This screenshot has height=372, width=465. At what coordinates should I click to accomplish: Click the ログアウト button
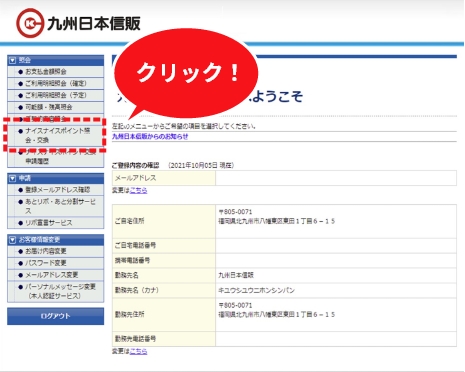[x=56, y=316]
